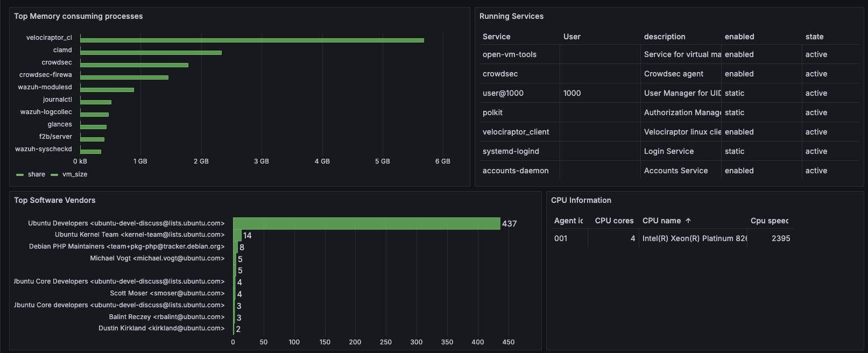Click the journalctl process label
868x353 pixels.
pyautogui.click(x=58, y=100)
